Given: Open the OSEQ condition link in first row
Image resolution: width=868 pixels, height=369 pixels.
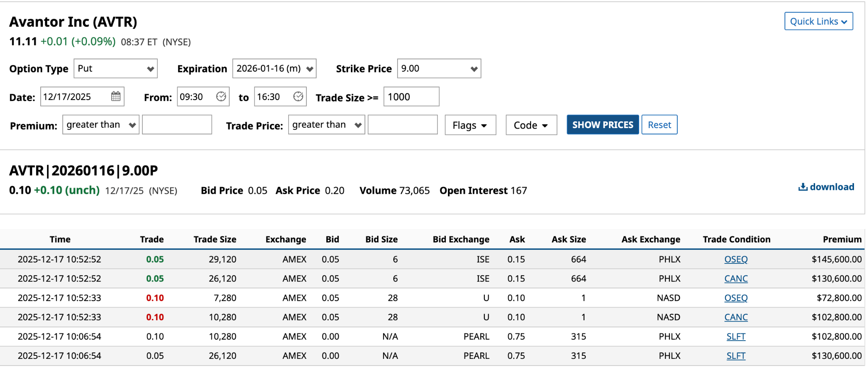Looking at the screenshot, I should (x=736, y=259).
